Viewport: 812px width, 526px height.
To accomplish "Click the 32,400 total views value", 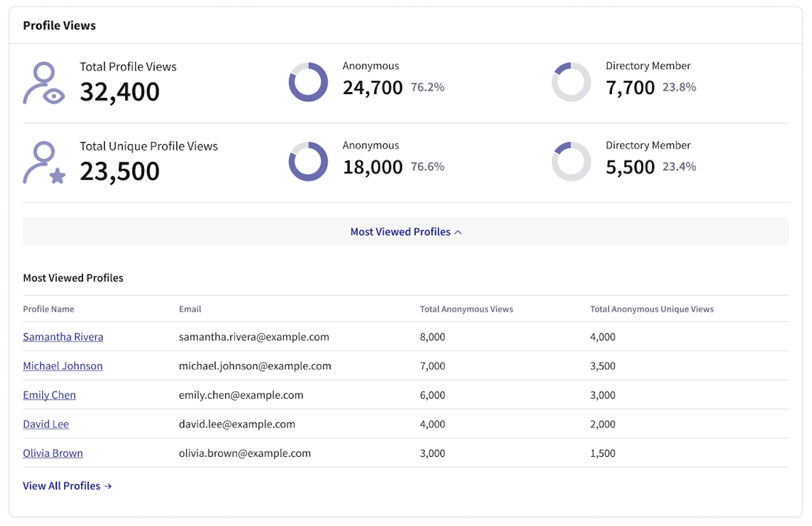I will (x=120, y=92).
